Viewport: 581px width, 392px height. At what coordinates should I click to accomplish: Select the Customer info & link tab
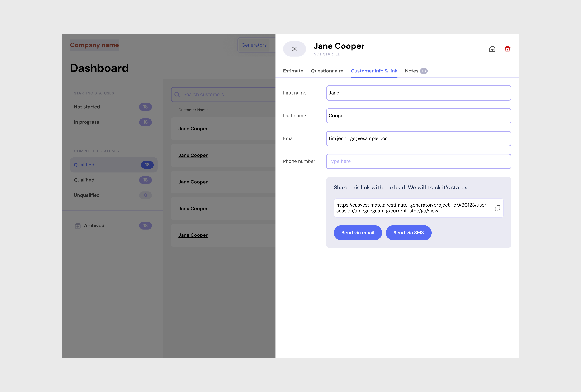click(374, 71)
